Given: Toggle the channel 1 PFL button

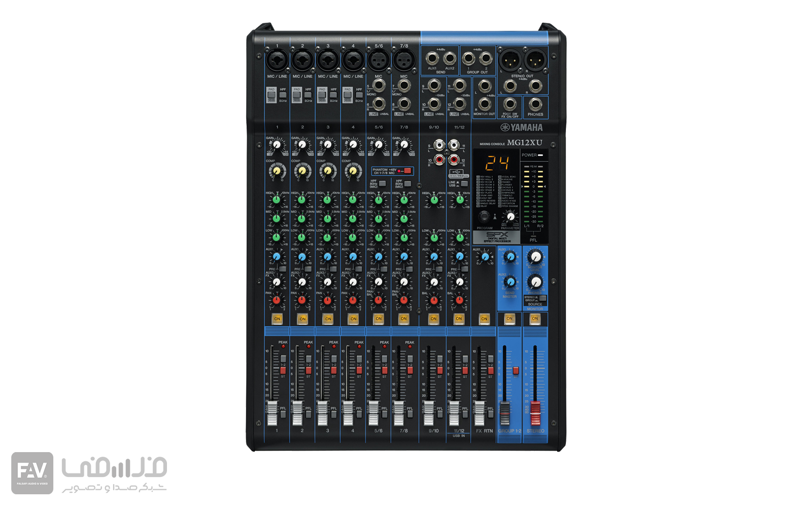Looking at the screenshot, I should tap(283, 415).
